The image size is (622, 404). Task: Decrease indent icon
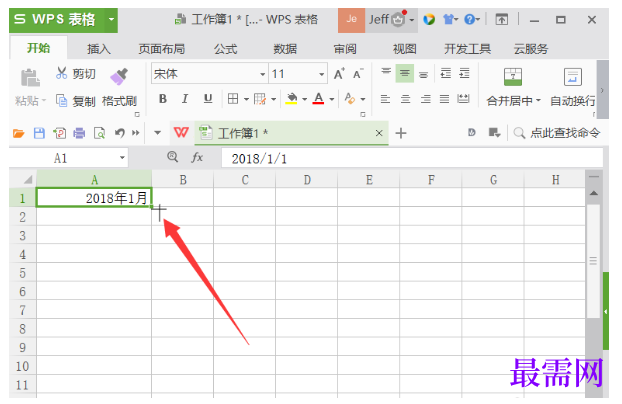point(445,74)
